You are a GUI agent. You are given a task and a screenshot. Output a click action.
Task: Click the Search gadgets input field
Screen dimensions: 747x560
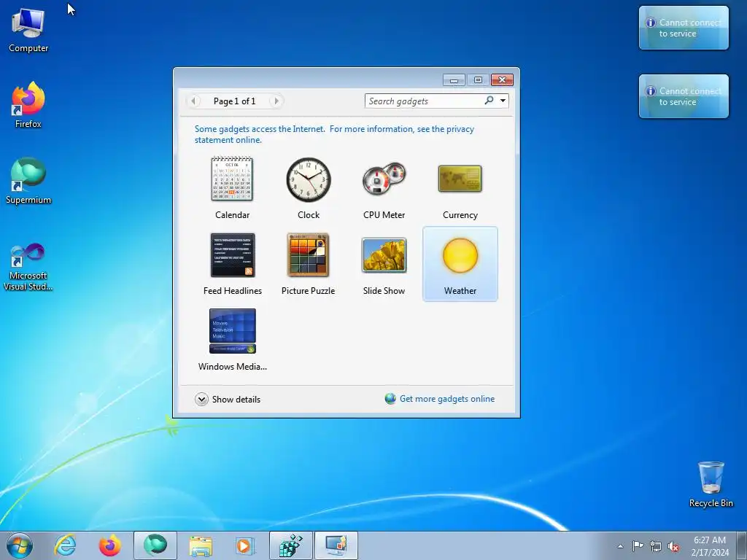(424, 101)
